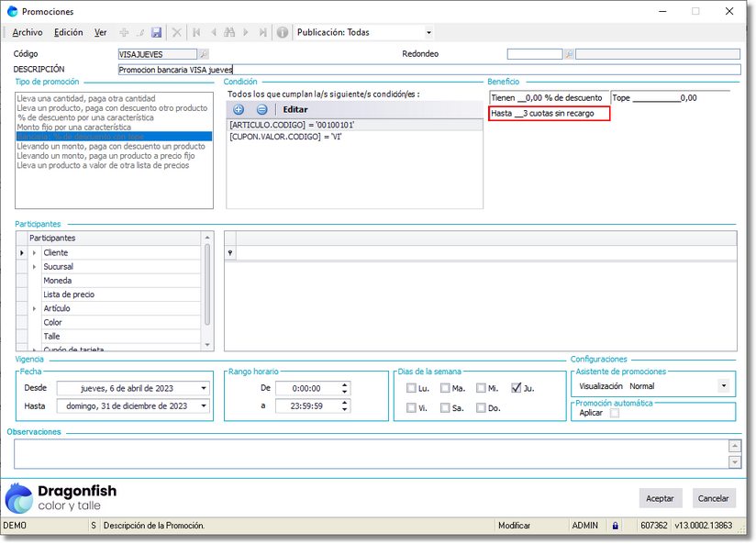
Task: Open the Hasta date dropdown
Action: (204, 406)
